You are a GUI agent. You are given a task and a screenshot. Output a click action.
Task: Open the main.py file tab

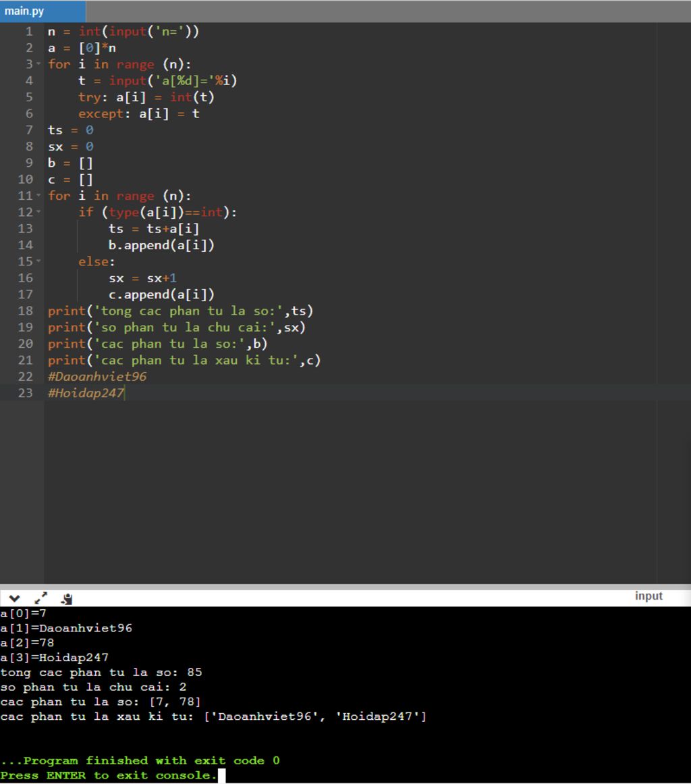pyautogui.click(x=43, y=11)
